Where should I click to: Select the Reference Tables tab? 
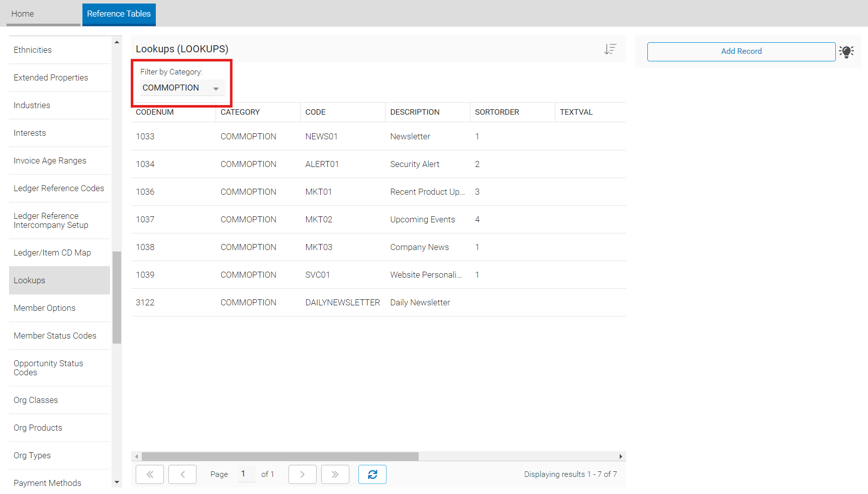pyautogui.click(x=119, y=14)
